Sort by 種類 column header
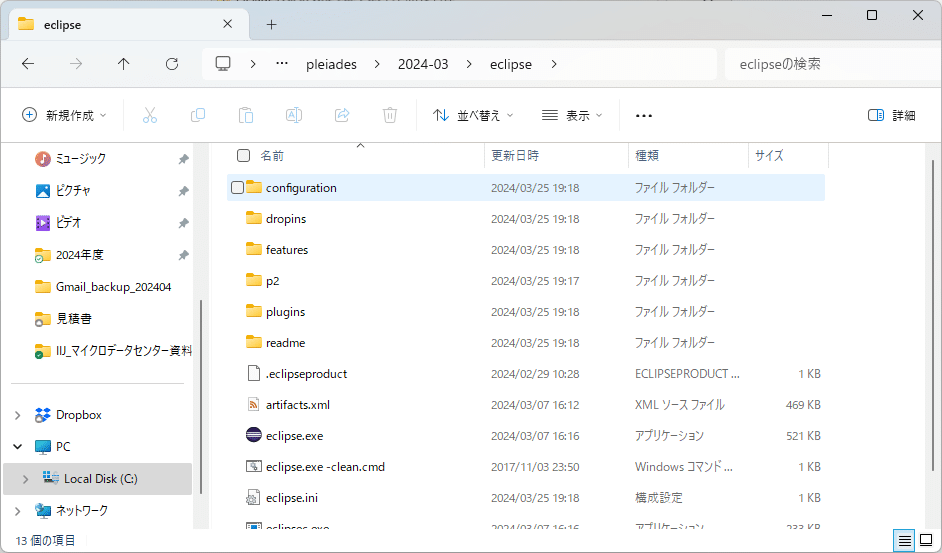This screenshot has width=942, height=553. point(646,156)
